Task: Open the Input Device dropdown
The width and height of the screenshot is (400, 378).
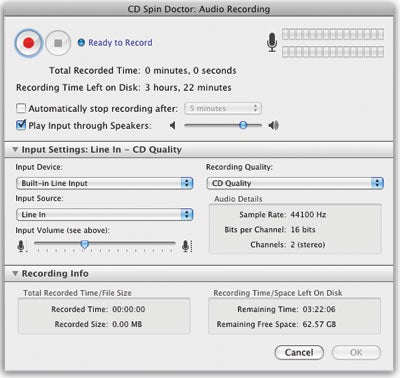Action: coord(105,183)
